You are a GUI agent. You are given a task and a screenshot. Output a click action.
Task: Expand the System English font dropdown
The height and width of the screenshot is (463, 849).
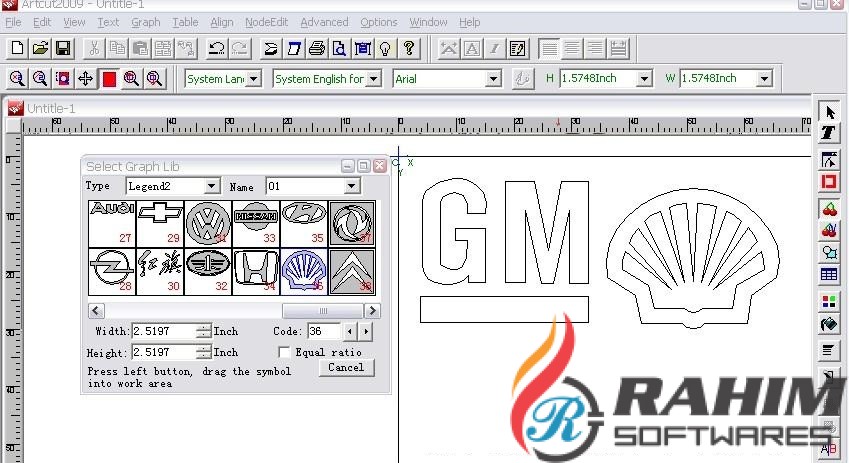point(374,79)
